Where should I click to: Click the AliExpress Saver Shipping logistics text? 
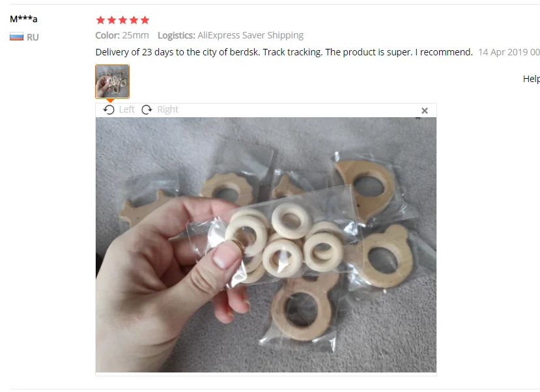(250, 35)
